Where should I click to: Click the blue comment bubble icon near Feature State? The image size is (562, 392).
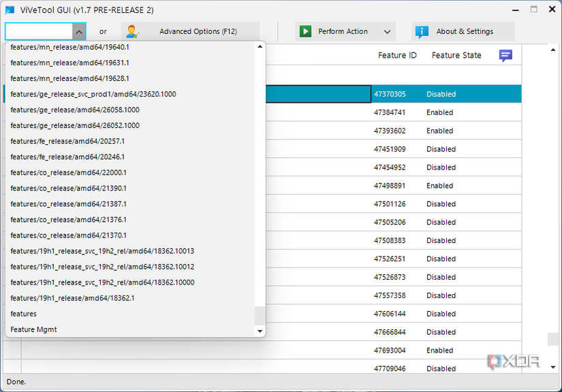pyautogui.click(x=505, y=55)
